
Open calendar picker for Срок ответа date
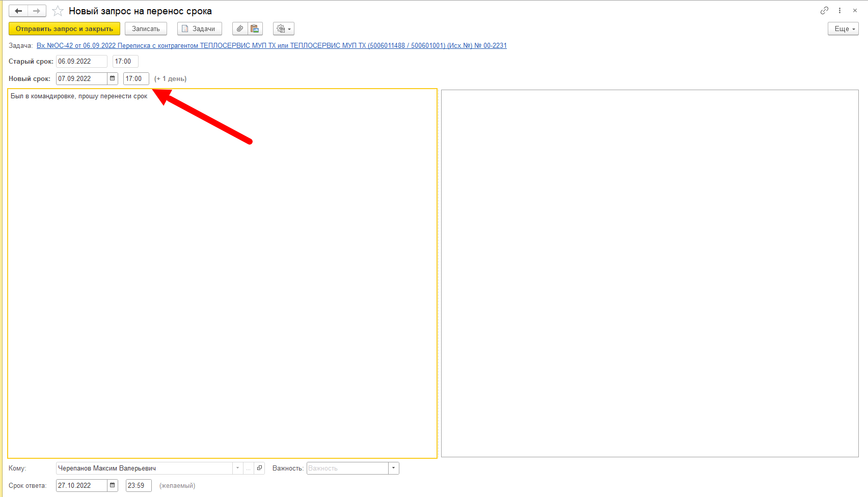113,485
